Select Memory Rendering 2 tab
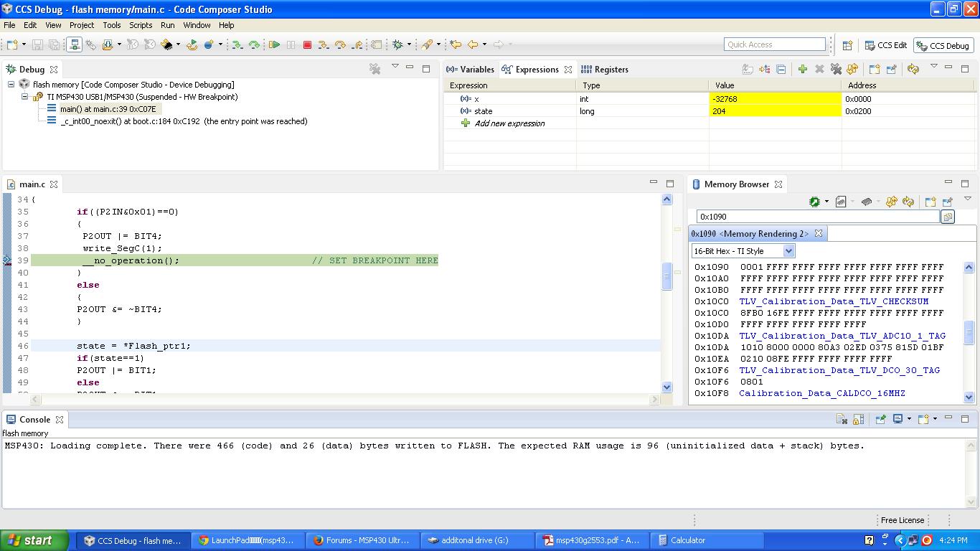The image size is (980, 551). click(x=758, y=234)
